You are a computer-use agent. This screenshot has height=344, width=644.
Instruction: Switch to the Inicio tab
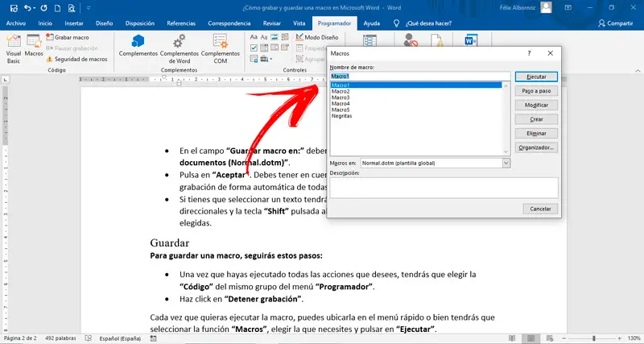point(45,23)
